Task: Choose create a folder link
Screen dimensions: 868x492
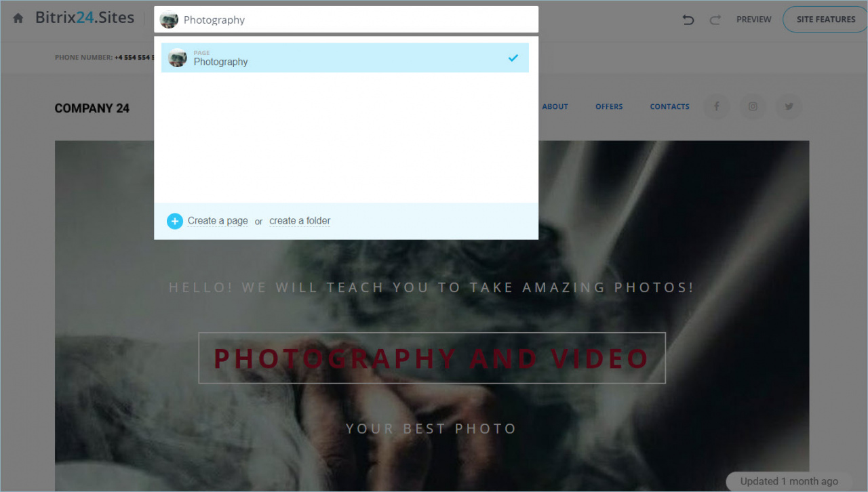Action: coord(300,221)
